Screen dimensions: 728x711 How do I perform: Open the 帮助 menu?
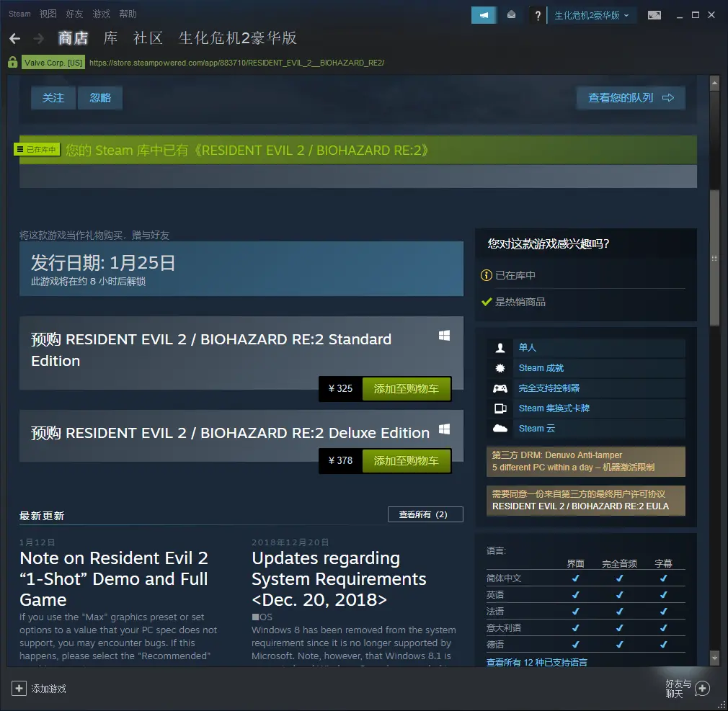(x=128, y=14)
